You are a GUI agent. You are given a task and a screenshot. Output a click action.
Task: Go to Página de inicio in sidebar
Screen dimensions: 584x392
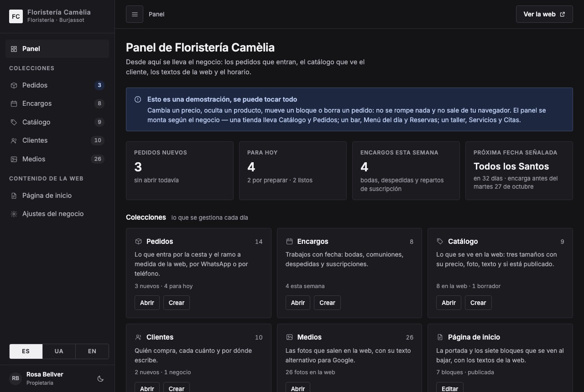[x=57, y=196]
